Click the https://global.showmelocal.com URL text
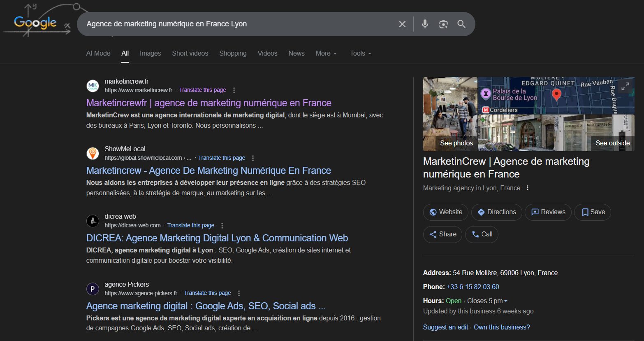 tap(143, 158)
